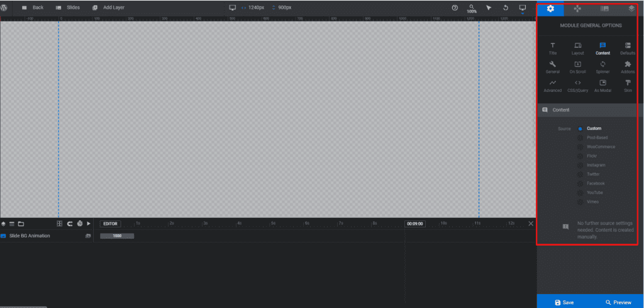644x308 pixels.
Task: Switch to the Slide Options tab
Action: [x=604, y=9]
